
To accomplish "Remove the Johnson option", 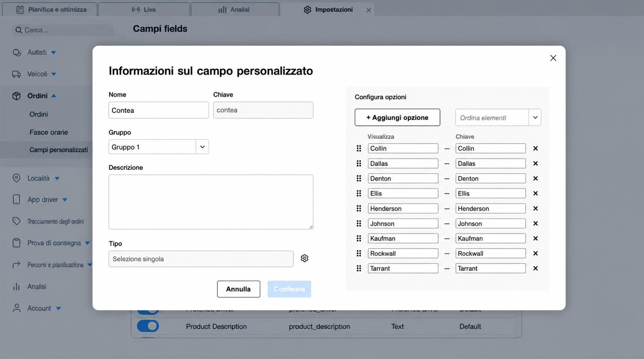I will 535,224.
